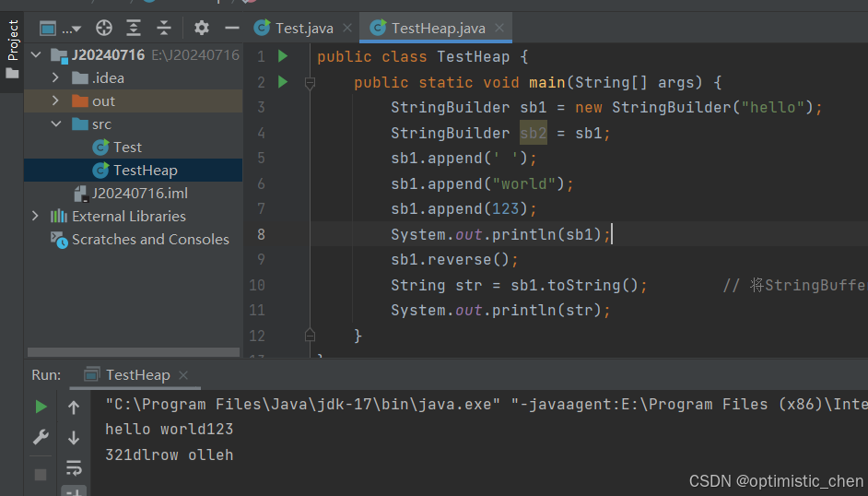Open the Project panel settings gear
The width and height of the screenshot is (868, 496).
(x=202, y=28)
